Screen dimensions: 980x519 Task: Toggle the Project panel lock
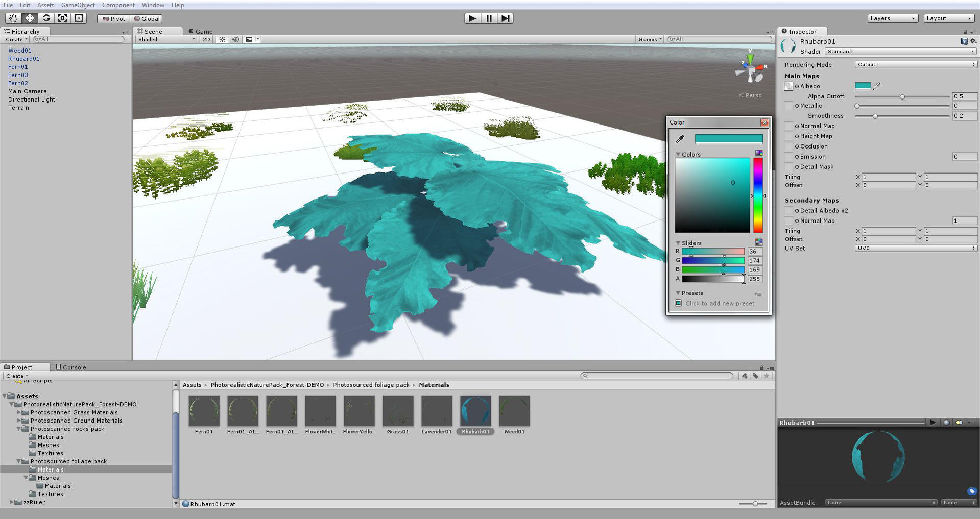pyautogui.click(x=761, y=368)
